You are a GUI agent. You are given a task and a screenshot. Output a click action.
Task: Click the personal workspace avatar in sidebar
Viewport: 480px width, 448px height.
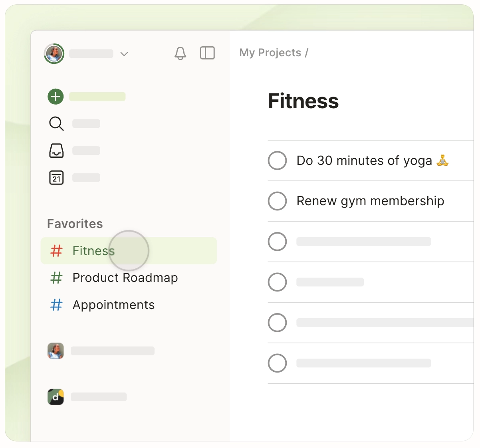pos(56,351)
